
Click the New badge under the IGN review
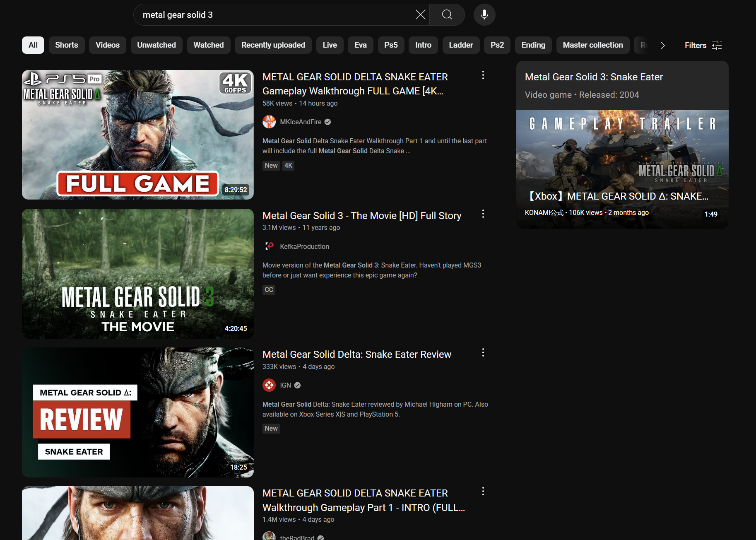(x=271, y=428)
